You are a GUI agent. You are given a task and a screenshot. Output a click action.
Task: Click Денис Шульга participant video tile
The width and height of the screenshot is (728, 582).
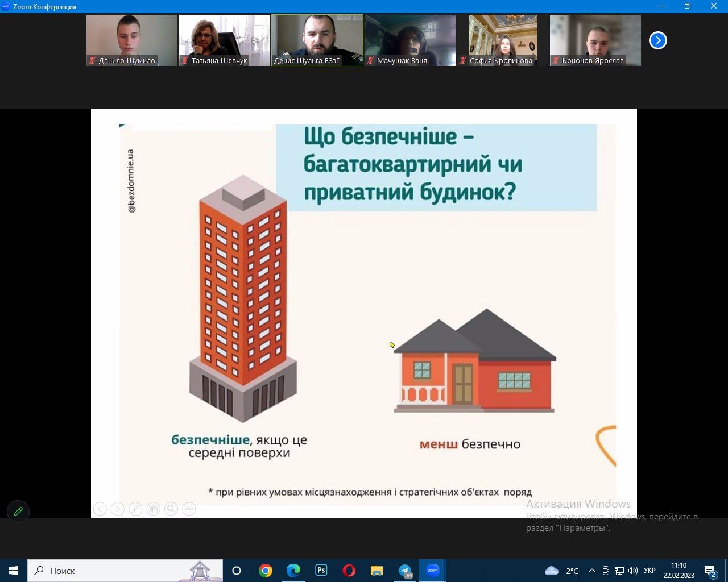[317, 40]
